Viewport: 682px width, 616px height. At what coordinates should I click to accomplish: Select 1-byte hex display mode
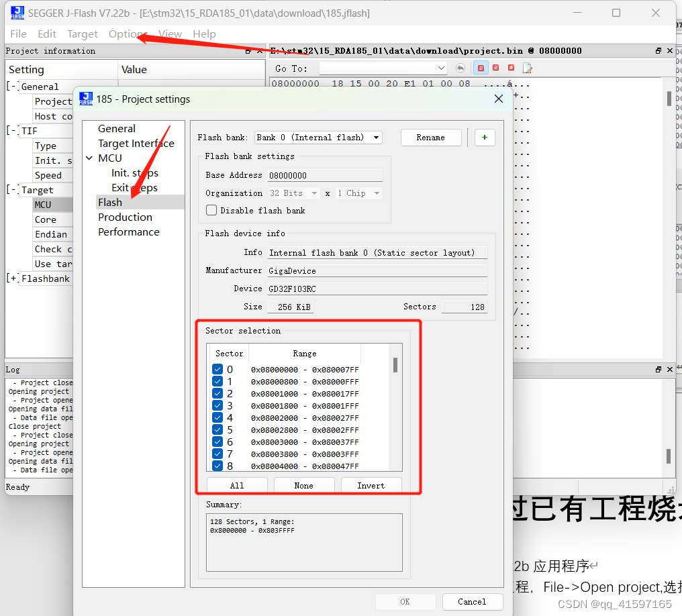[x=481, y=68]
